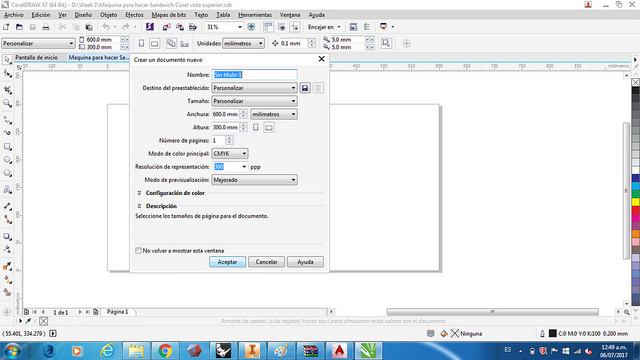The image size is (640, 360).
Task: Open Internet Explorer from the taskbar
Action: (x=107, y=351)
